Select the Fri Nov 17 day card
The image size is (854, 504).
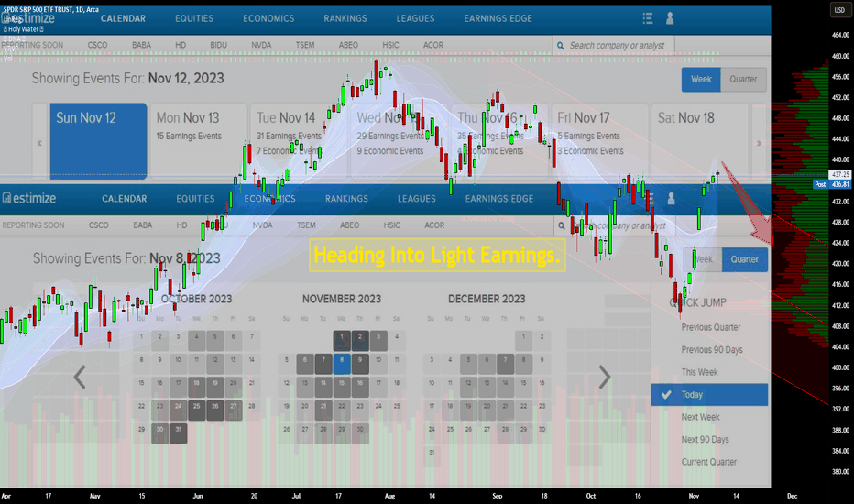point(599,141)
